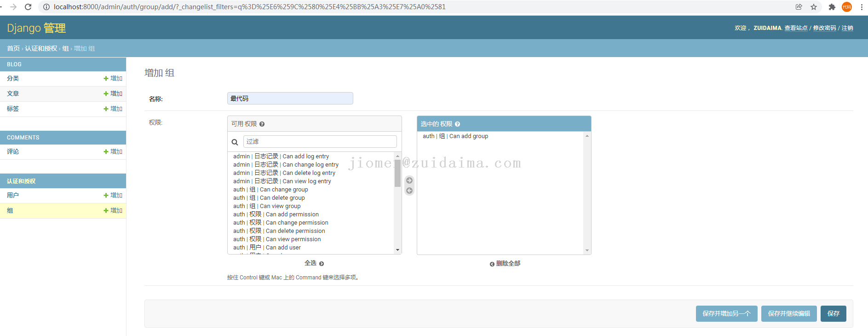The image size is (868, 336).
Task: Select 'Can view group' permission
Action: point(267,206)
